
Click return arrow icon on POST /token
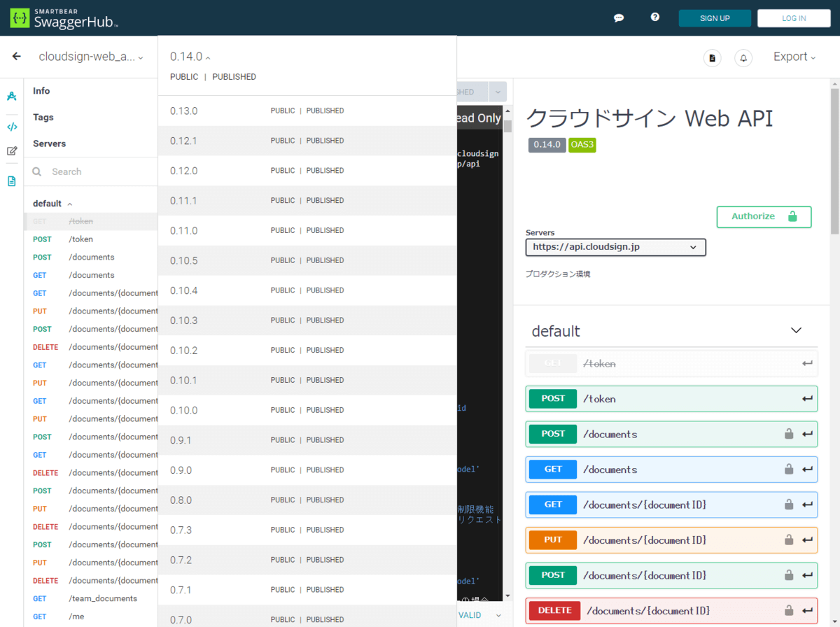(x=808, y=399)
